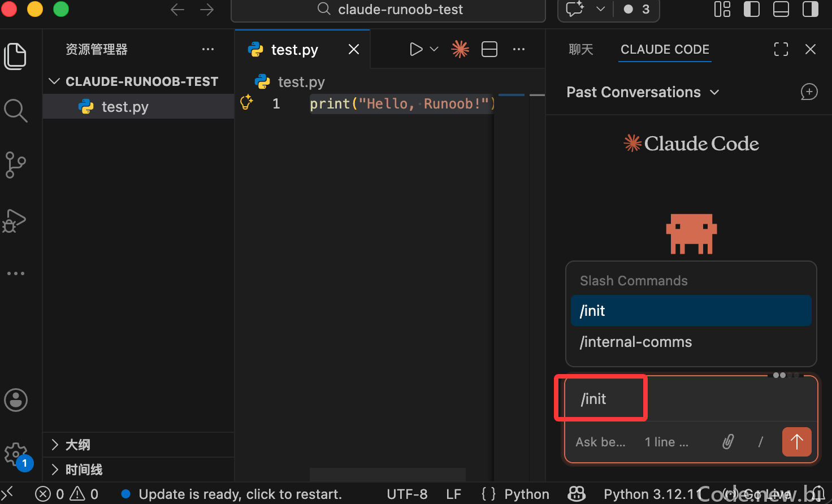Customize layout icon in title bar
This screenshot has height=504, width=832.
(x=722, y=10)
